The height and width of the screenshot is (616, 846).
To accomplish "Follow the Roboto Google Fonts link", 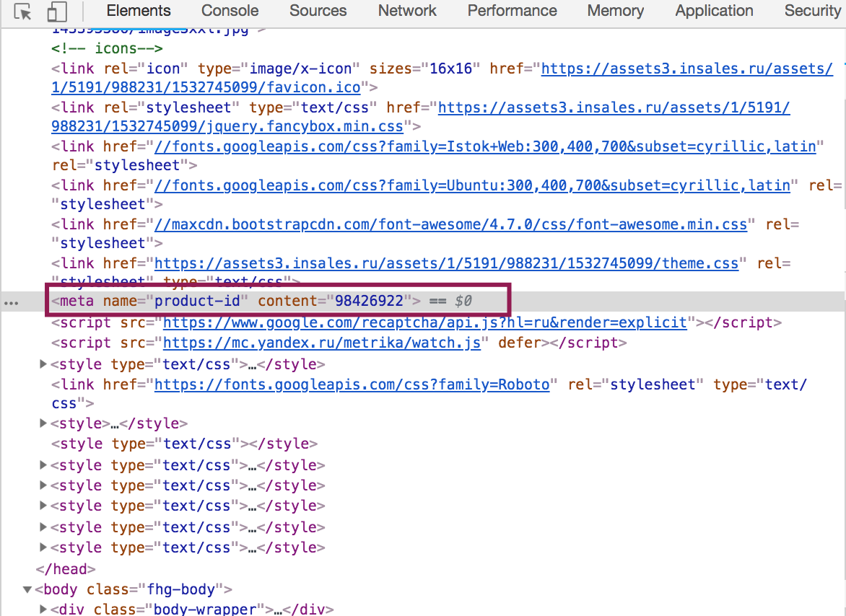I will tap(352, 384).
